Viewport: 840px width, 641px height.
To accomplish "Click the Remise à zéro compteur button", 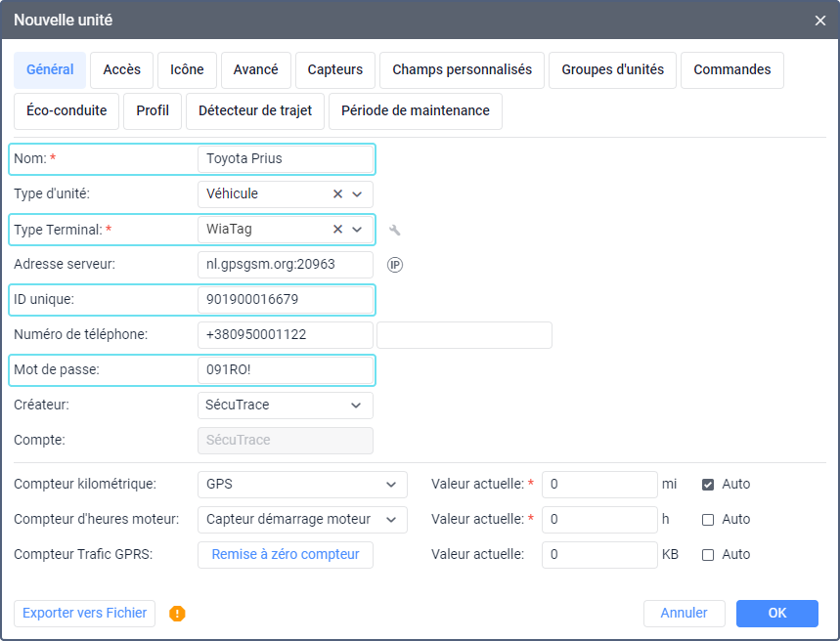I will click(x=286, y=554).
